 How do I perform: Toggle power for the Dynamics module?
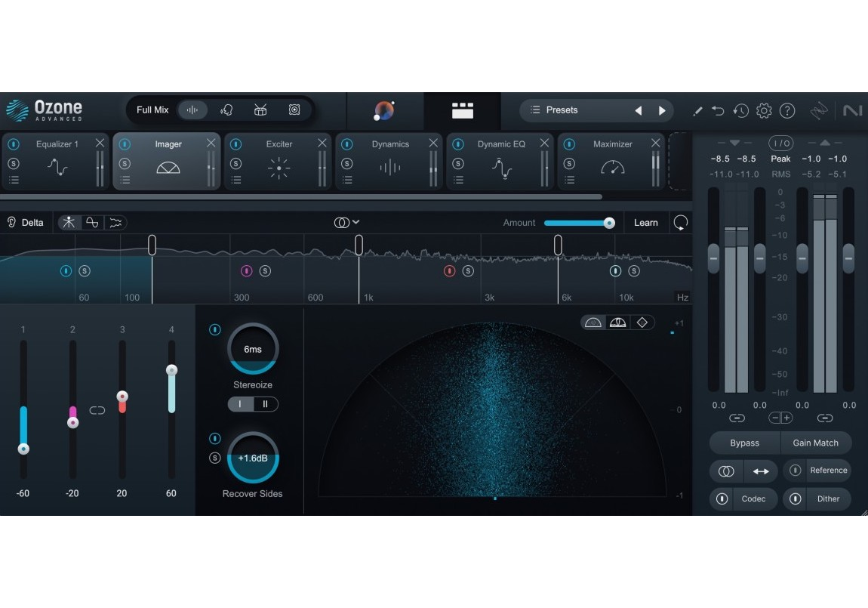pos(347,144)
